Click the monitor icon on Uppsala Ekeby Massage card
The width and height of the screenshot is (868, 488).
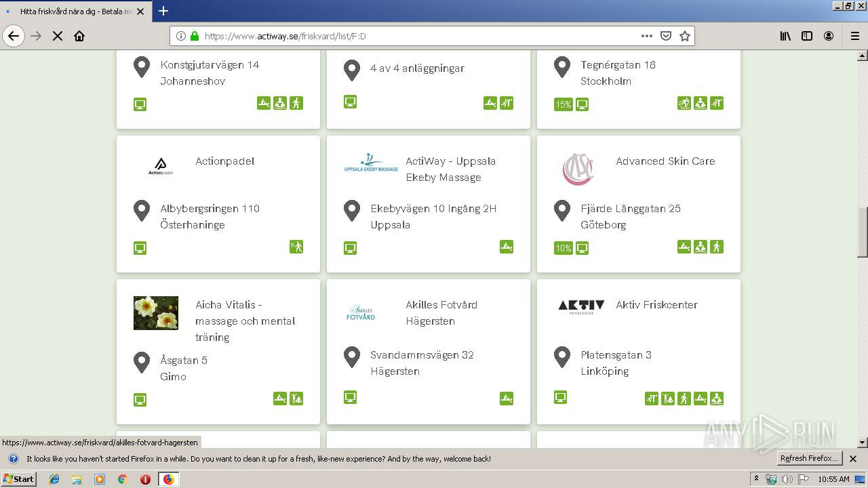tap(351, 248)
